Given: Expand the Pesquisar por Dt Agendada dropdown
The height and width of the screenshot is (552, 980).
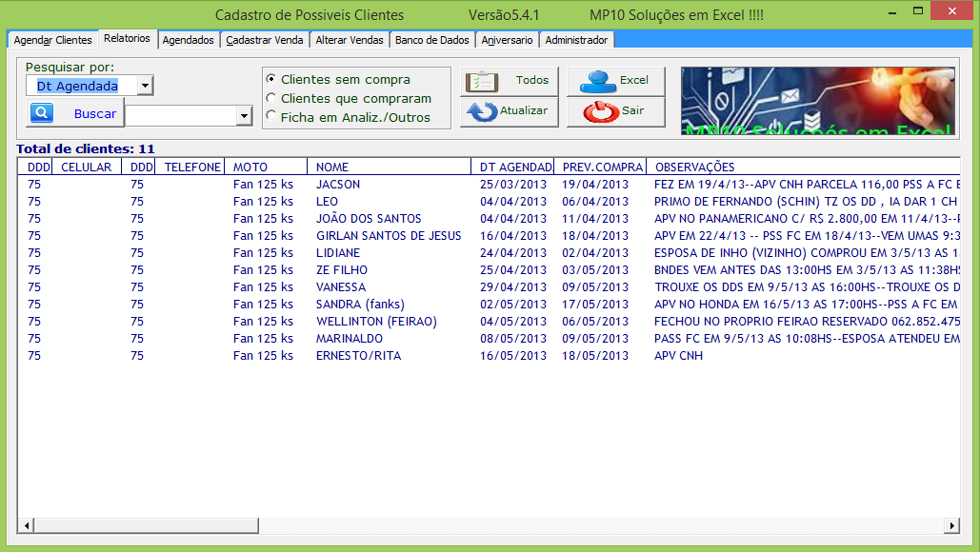Looking at the screenshot, I should point(145,86).
